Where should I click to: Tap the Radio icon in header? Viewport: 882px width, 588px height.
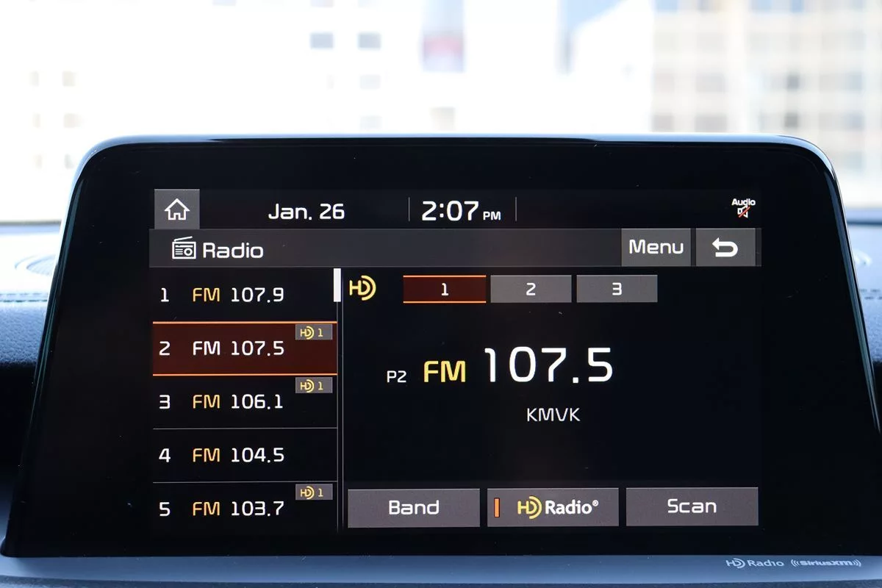pyautogui.click(x=184, y=248)
